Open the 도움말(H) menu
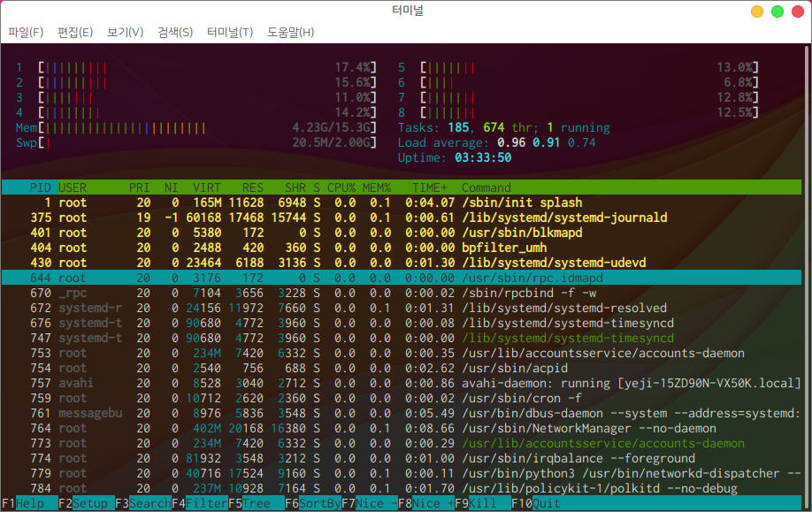Screen dimensions: 812x512 click(x=290, y=33)
